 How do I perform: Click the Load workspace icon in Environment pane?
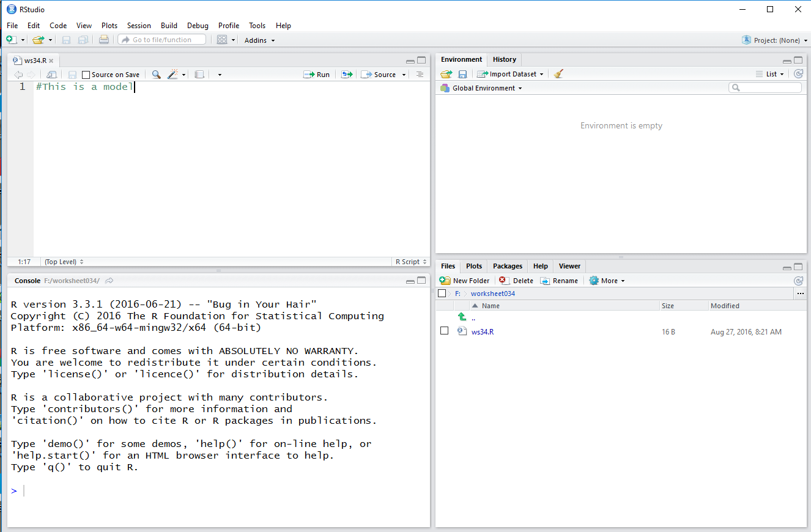pyautogui.click(x=446, y=74)
